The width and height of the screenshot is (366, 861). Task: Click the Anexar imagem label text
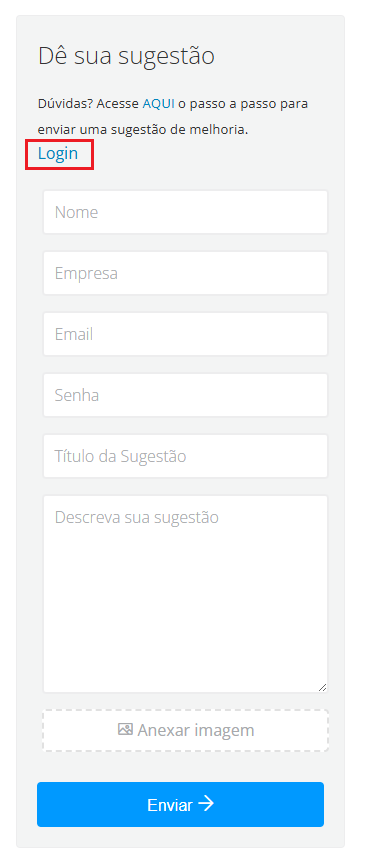(196, 730)
